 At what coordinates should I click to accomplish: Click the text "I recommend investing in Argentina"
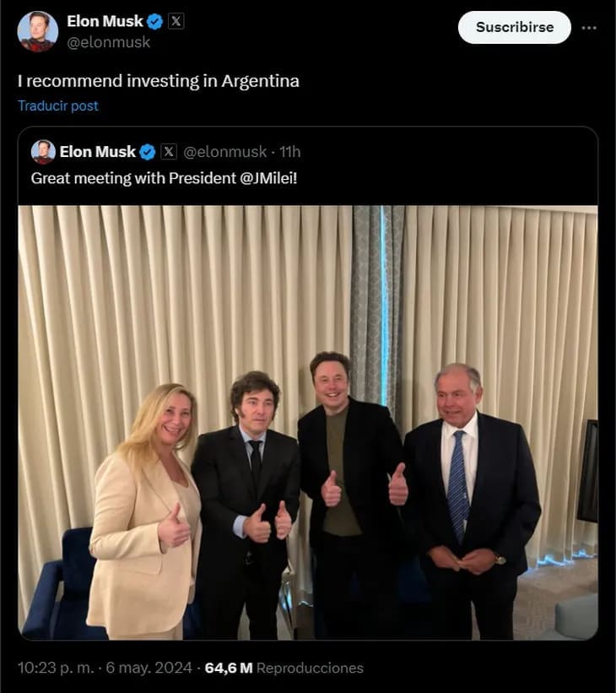click(x=159, y=81)
